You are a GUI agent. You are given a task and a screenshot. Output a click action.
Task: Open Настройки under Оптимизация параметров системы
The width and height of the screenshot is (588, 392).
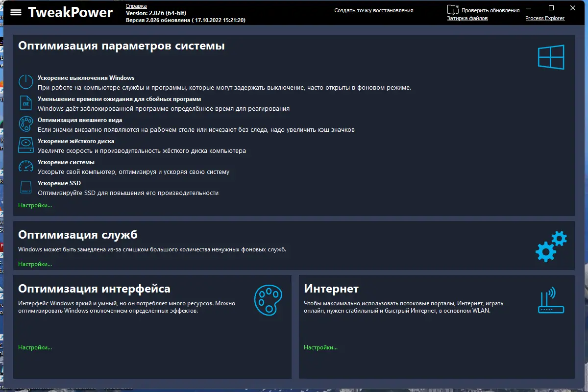tap(35, 205)
